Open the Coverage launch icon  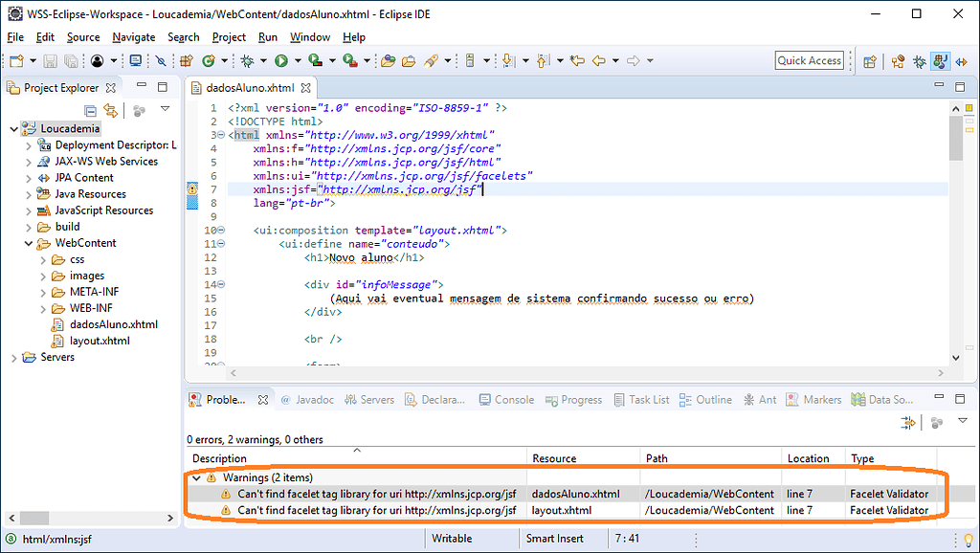[314, 61]
